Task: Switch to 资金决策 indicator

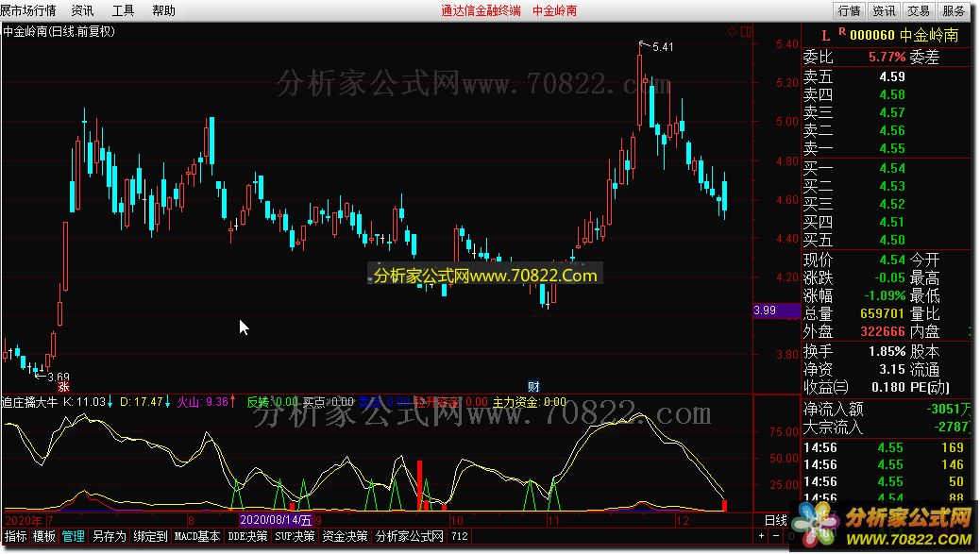Action: (x=345, y=536)
